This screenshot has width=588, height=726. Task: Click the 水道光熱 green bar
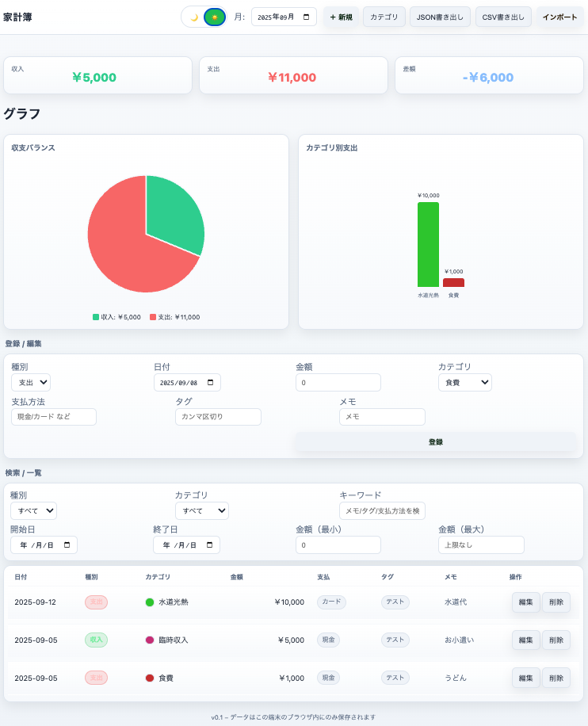tap(428, 244)
